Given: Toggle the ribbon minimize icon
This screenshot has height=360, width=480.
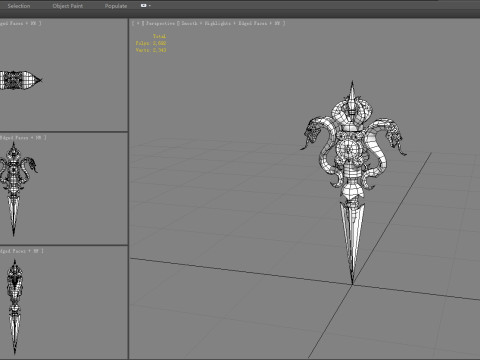Looking at the screenshot, I should click(x=144, y=6).
